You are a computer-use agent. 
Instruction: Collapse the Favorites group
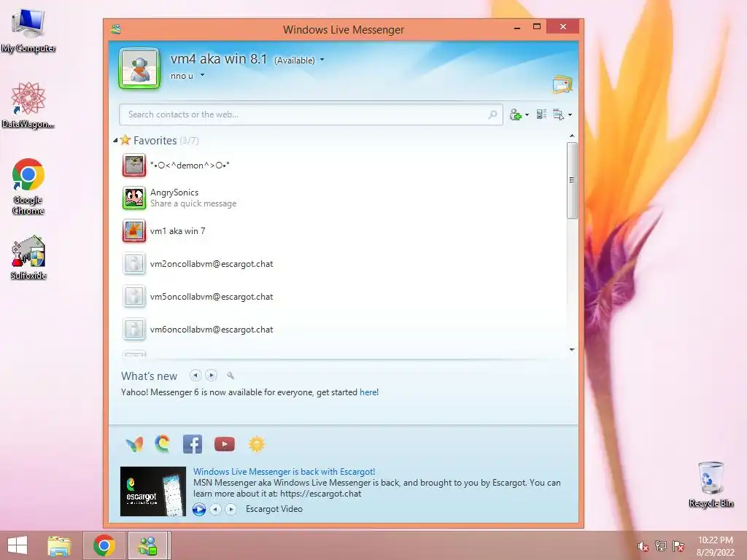tap(115, 141)
